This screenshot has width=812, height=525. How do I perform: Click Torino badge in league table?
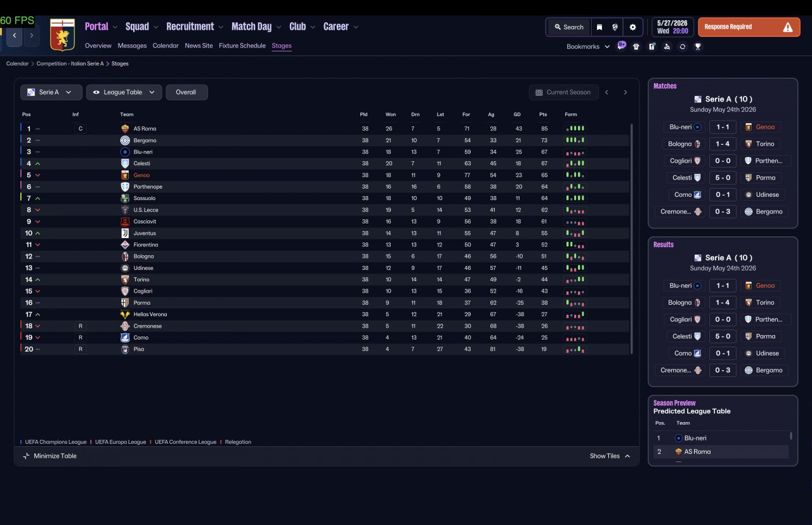125,279
